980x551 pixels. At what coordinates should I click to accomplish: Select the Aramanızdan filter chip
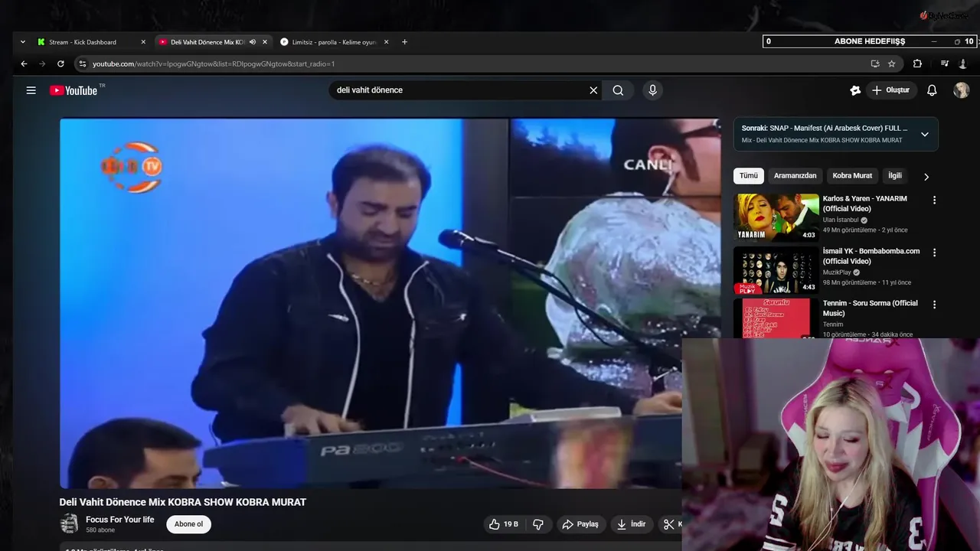[795, 176]
